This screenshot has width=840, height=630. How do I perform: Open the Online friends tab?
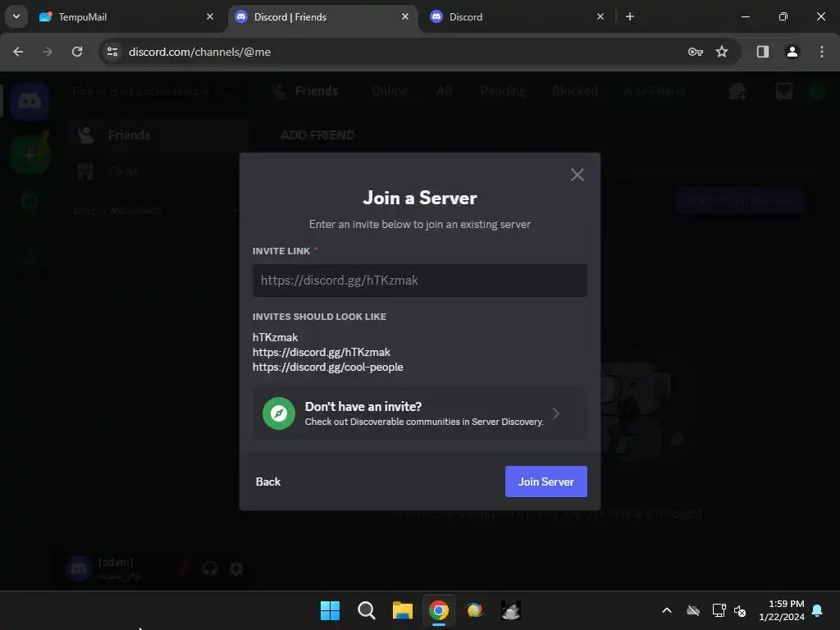coord(390,91)
